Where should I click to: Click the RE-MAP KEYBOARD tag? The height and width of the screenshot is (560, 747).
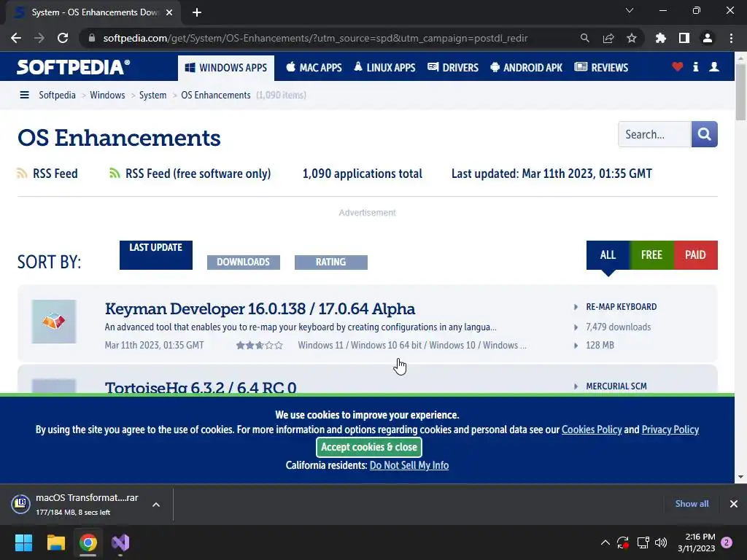622,307
